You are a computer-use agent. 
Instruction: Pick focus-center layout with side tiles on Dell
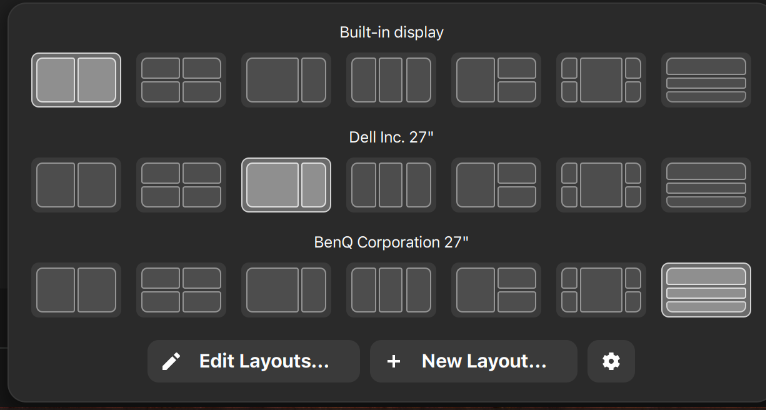[x=601, y=185]
